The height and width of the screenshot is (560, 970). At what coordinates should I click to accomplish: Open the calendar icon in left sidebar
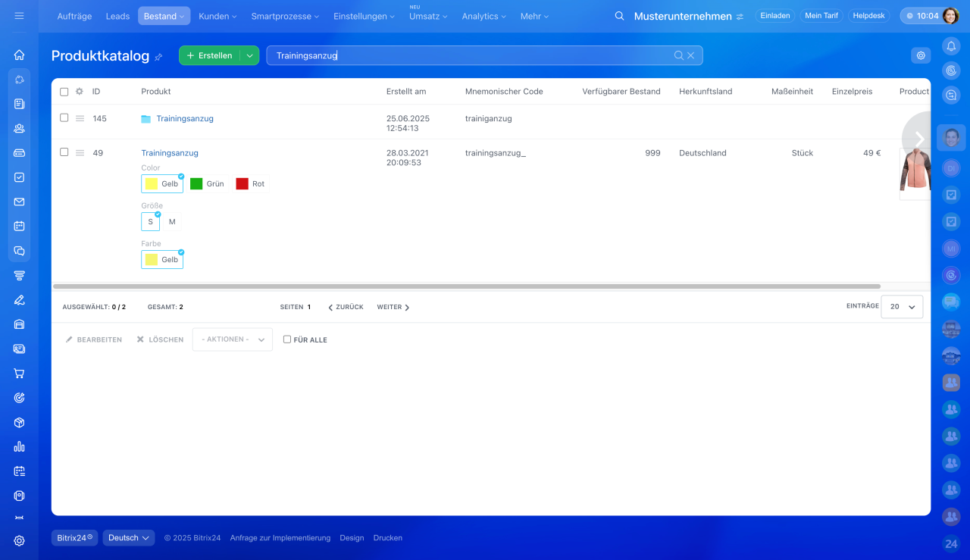click(19, 226)
